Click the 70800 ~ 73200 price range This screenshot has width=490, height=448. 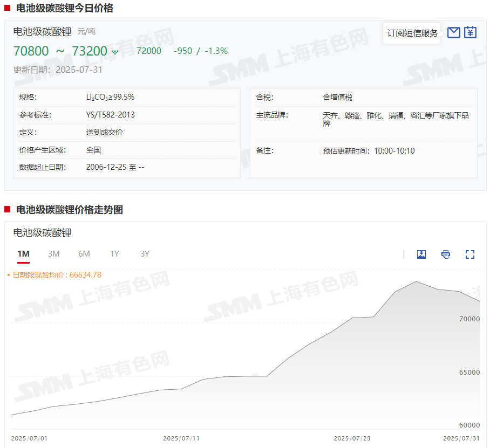[x=60, y=51]
